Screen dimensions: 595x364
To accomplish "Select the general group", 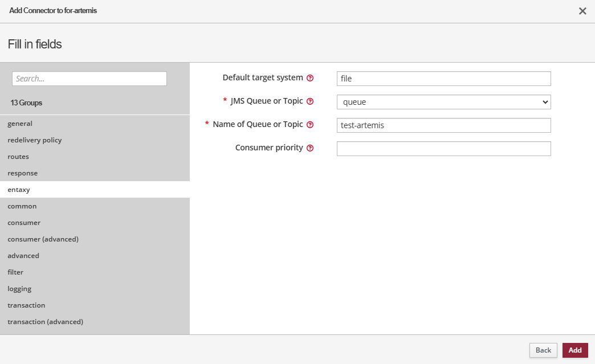I will [x=20, y=124].
